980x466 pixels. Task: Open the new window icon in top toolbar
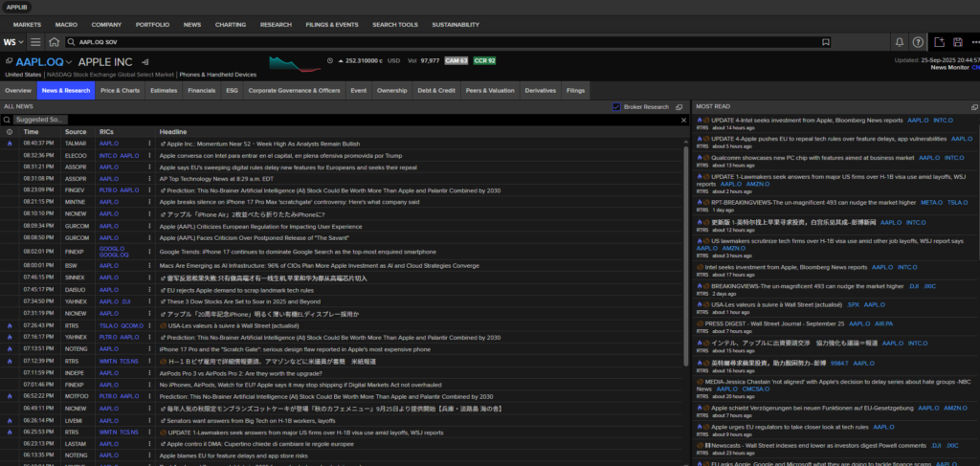[x=940, y=42]
